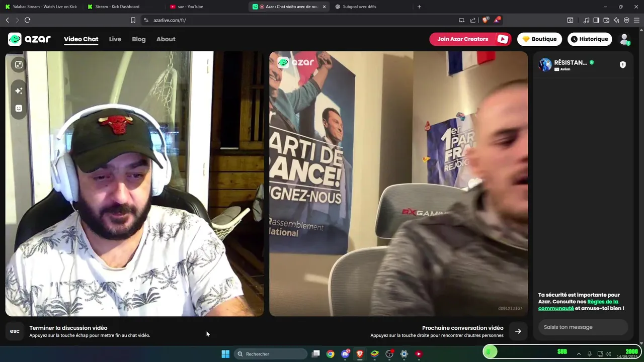This screenshot has height=362, width=644.
Task: Open fullscreen view icon on local video
Action: (x=19, y=65)
